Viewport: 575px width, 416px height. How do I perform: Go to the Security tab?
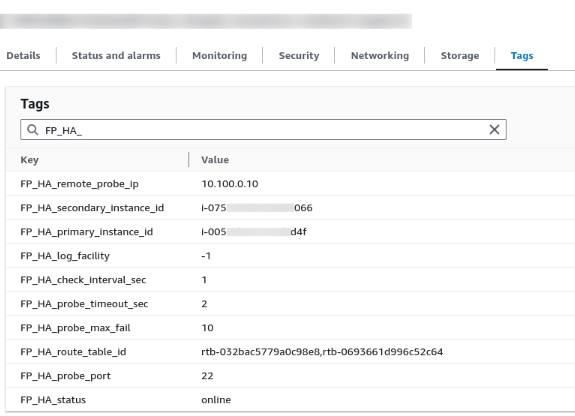tap(299, 56)
